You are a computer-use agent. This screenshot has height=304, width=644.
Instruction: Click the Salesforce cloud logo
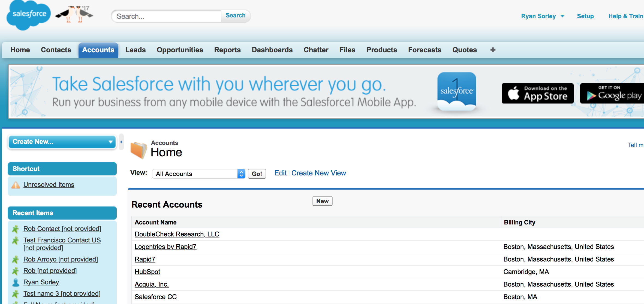click(28, 15)
